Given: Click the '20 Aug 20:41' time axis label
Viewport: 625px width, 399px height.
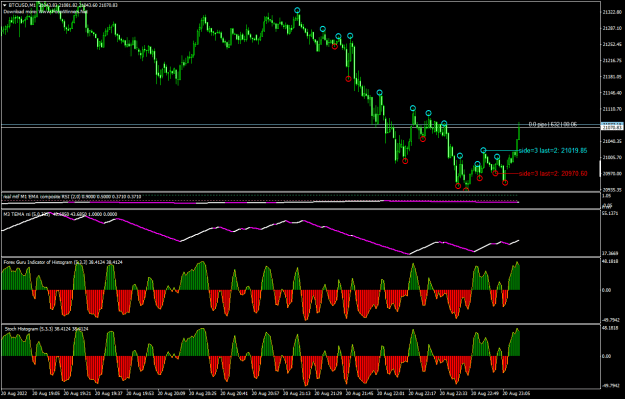Looking at the screenshot, I should coord(235,393).
